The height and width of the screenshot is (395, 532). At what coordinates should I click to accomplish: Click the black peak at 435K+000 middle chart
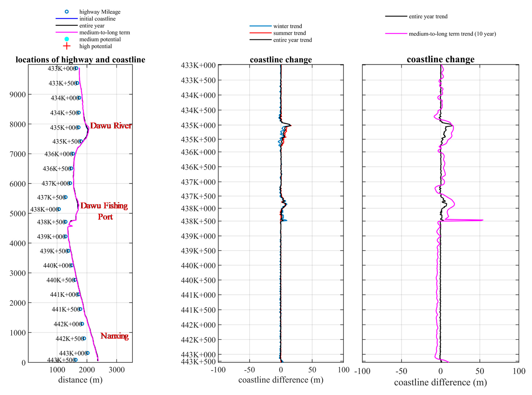[x=290, y=125]
